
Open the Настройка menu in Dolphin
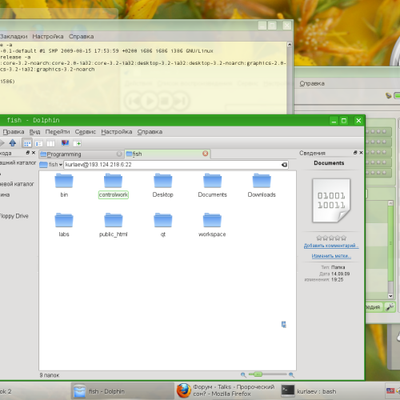pyautogui.click(x=117, y=132)
